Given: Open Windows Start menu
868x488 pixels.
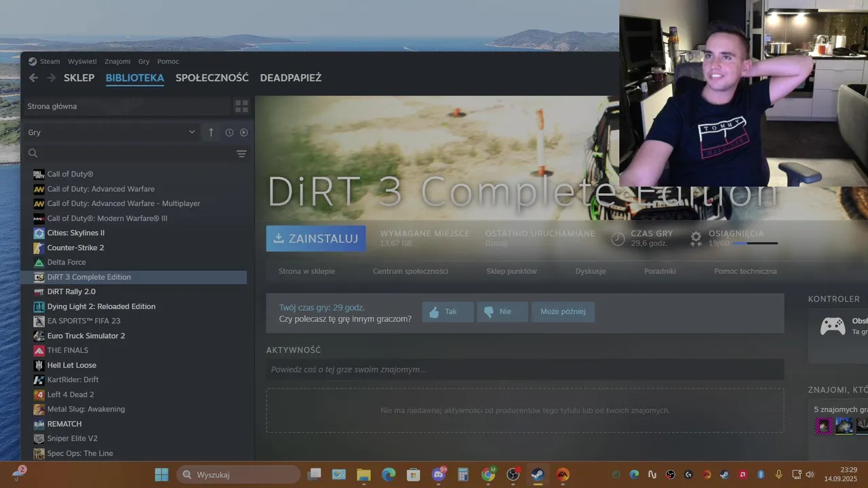Looking at the screenshot, I should (x=161, y=474).
